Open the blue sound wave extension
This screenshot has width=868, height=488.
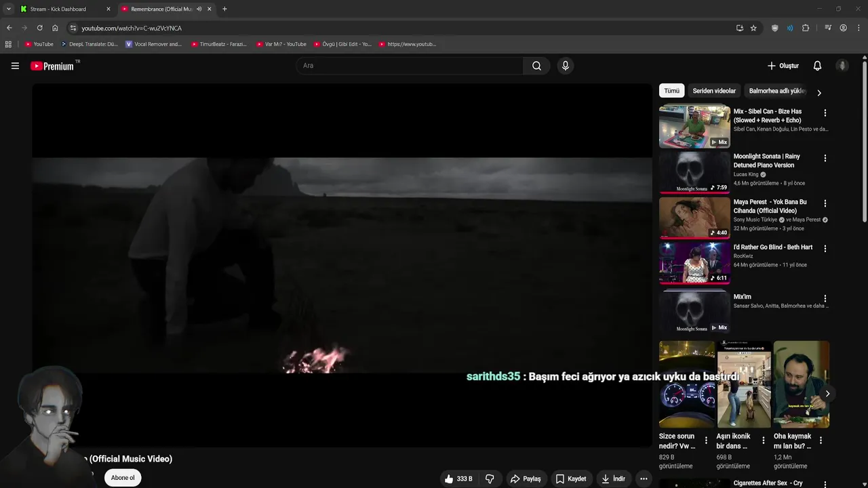pyautogui.click(x=790, y=28)
